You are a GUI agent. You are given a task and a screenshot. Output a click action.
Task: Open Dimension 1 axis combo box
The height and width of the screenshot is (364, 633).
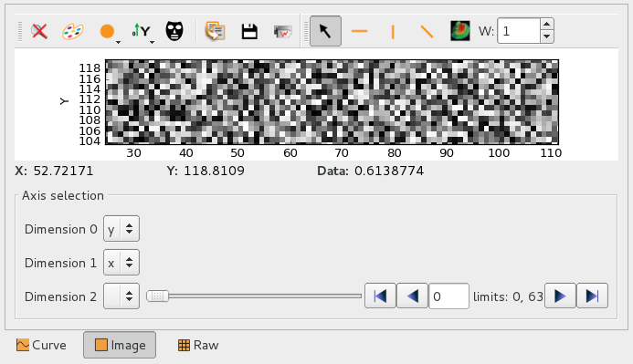(121, 263)
